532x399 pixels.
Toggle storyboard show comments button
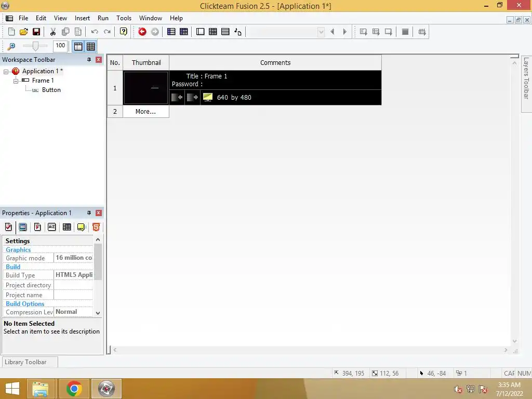point(90,46)
